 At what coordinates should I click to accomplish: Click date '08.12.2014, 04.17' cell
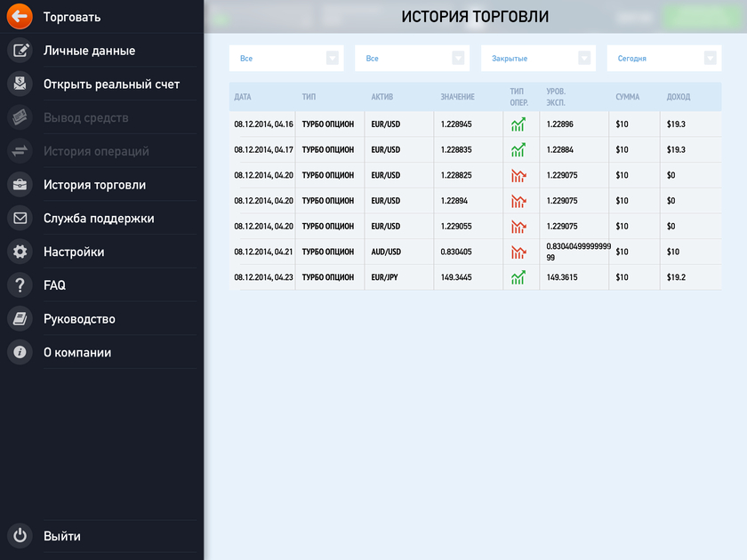coord(263,150)
